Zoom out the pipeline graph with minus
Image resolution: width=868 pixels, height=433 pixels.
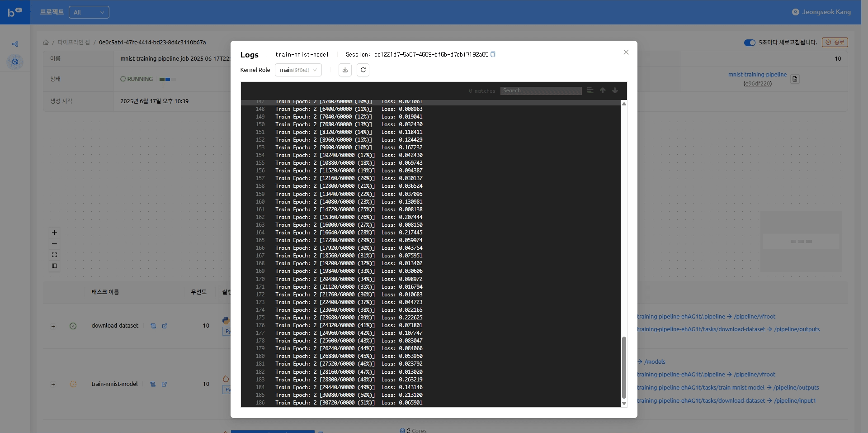click(x=54, y=244)
